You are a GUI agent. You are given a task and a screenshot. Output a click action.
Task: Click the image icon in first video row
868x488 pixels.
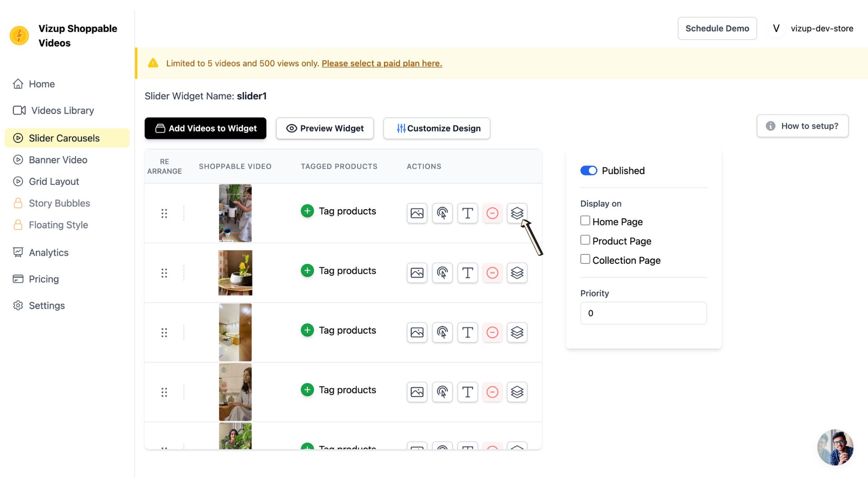pyautogui.click(x=417, y=213)
